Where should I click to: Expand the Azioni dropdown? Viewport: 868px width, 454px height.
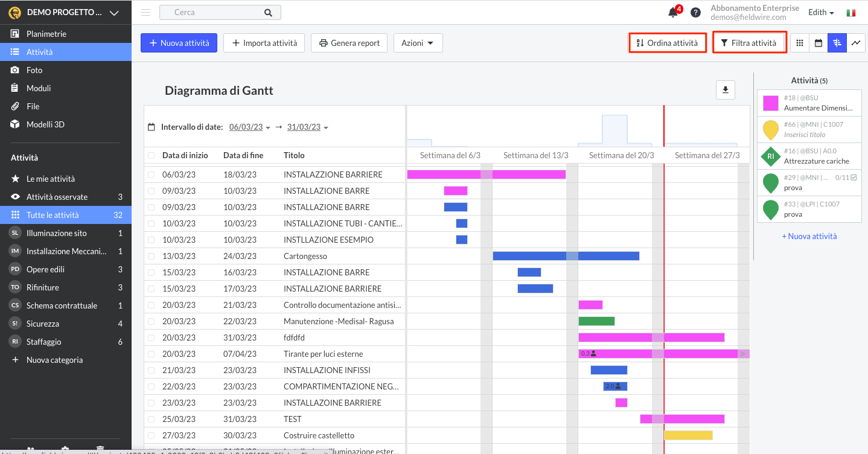click(418, 43)
